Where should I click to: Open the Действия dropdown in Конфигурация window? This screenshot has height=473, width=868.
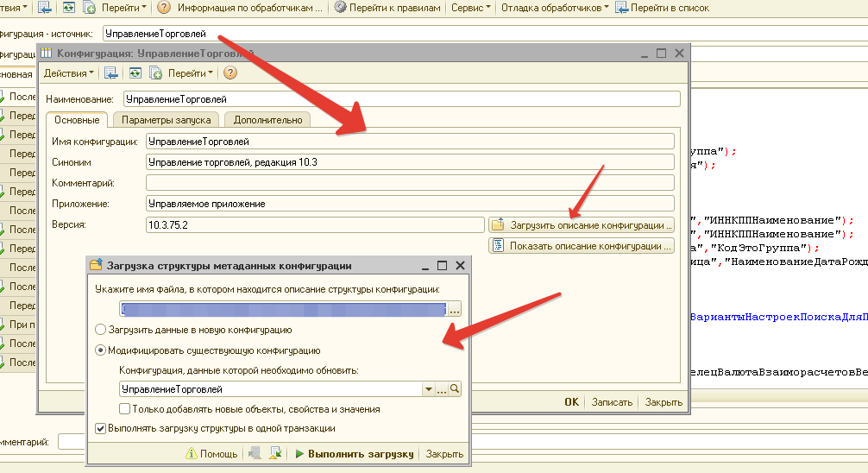tap(69, 73)
